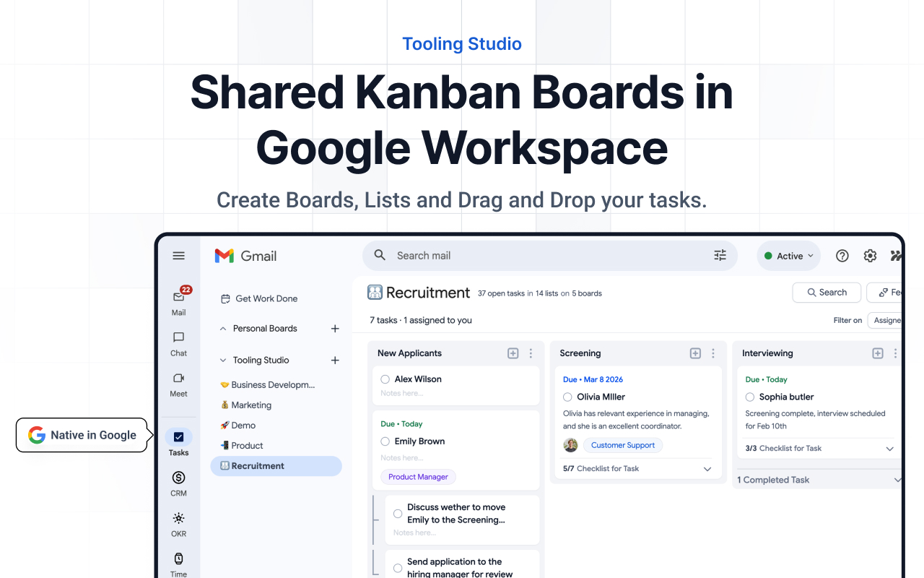
Task: Click the Tooling Studio title link
Action: coord(462,43)
